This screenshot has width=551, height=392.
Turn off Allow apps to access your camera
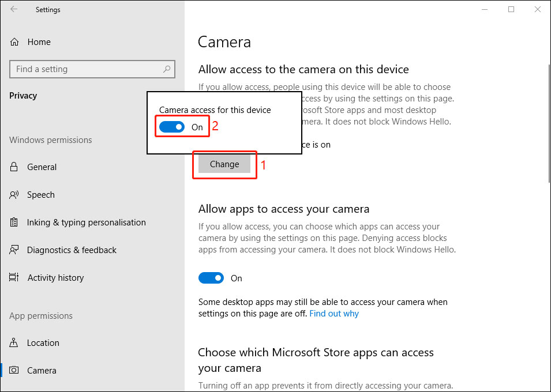click(211, 277)
